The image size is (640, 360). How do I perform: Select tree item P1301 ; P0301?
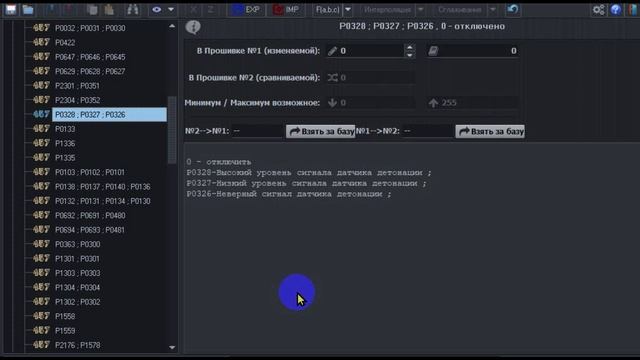coord(77,259)
